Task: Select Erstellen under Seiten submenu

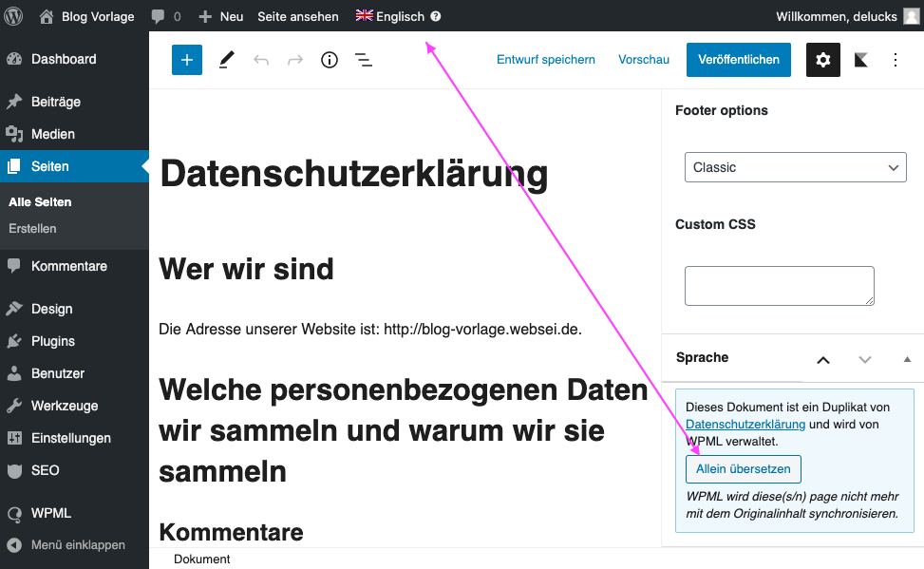Action: click(32, 229)
